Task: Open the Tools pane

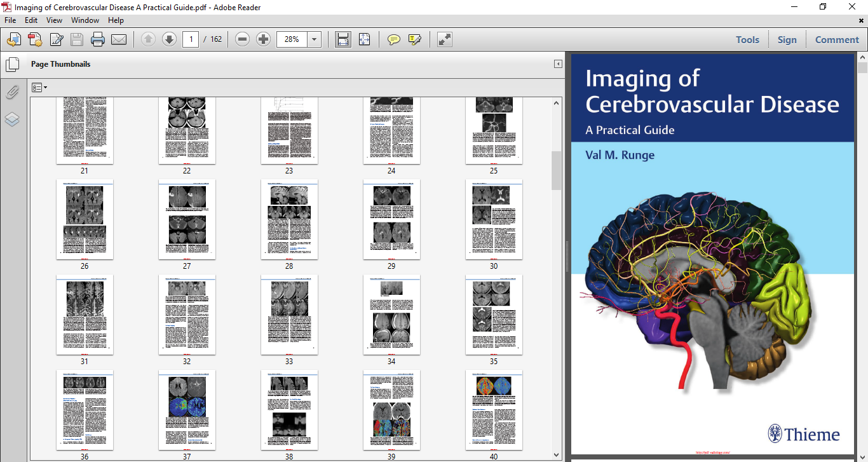Action: [747, 39]
